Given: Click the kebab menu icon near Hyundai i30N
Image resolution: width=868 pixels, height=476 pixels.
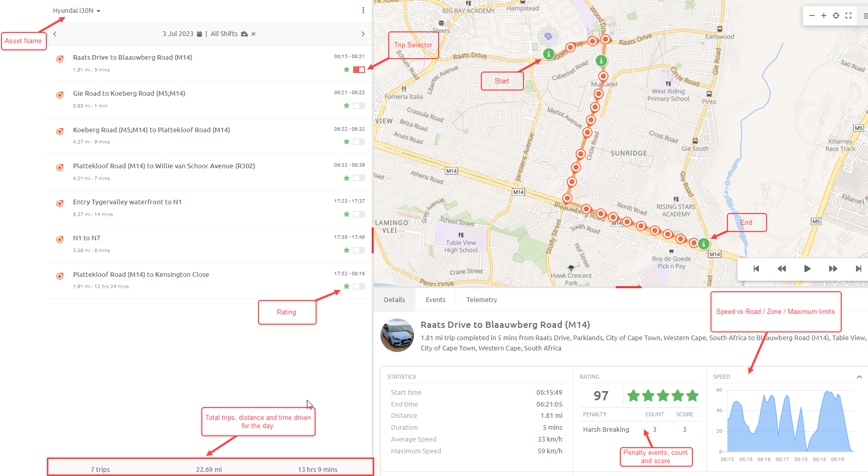Looking at the screenshot, I should click(x=363, y=10).
